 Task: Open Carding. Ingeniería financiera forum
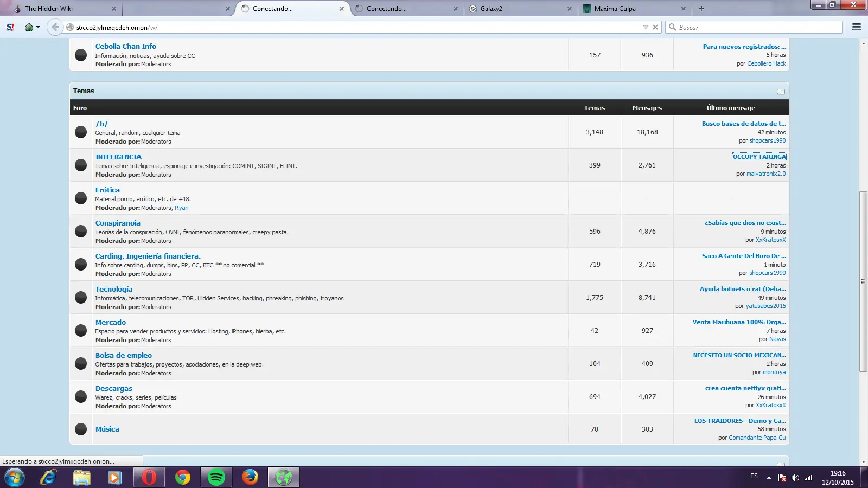pyautogui.click(x=148, y=256)
